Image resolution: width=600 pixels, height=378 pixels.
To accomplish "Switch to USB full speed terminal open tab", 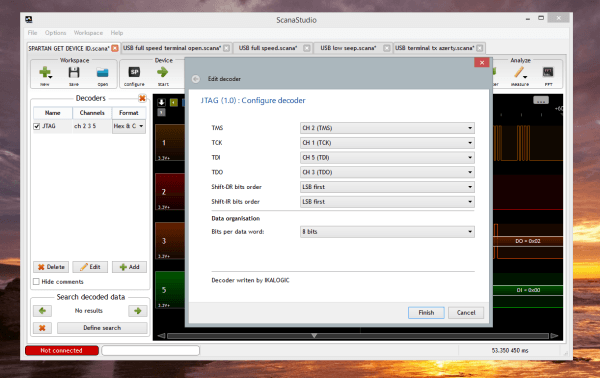I will tap(172, 48).
